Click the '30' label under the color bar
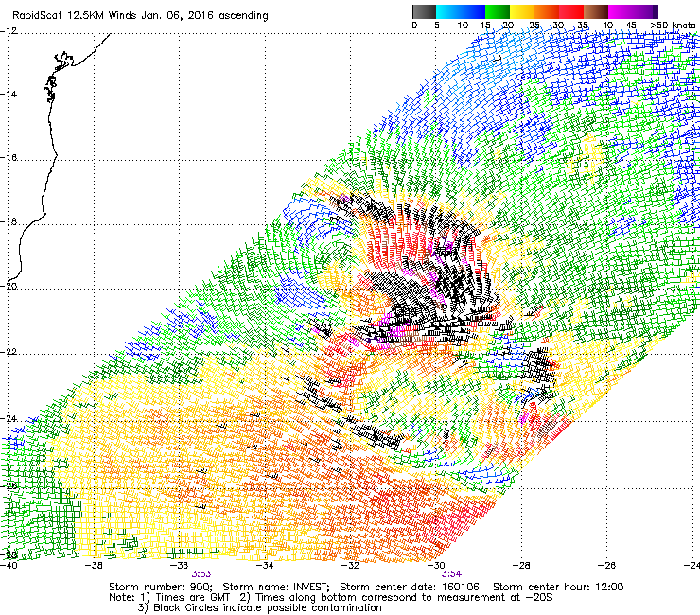The width and height of the screenshot is (700, 615). point(558,26)
